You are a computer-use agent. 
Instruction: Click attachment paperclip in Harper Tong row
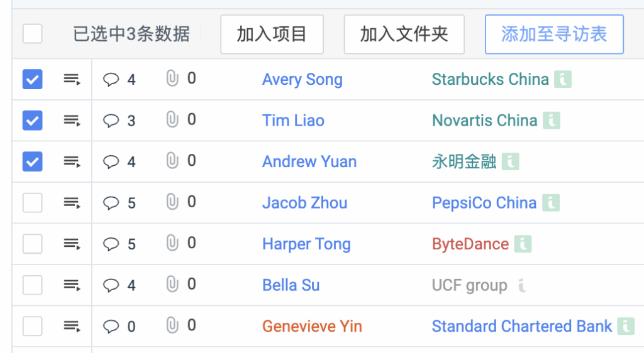[x=172, y=243]
